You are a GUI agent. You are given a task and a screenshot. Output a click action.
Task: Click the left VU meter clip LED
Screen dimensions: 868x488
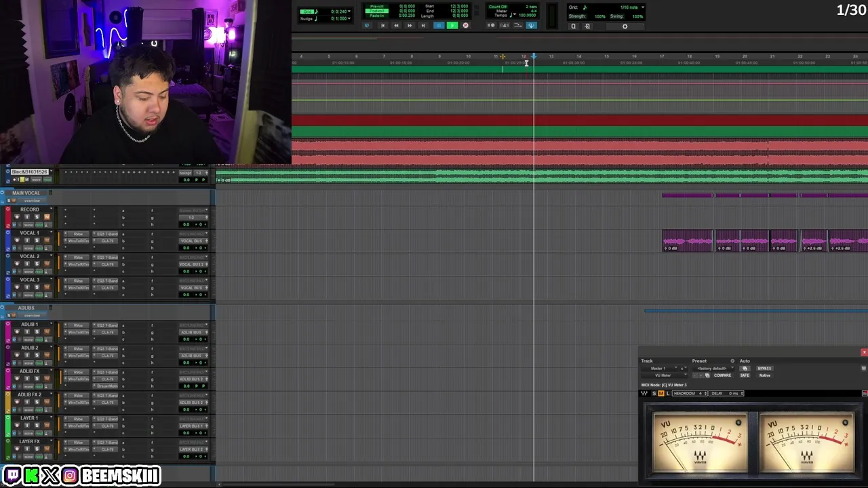[738, 423]
